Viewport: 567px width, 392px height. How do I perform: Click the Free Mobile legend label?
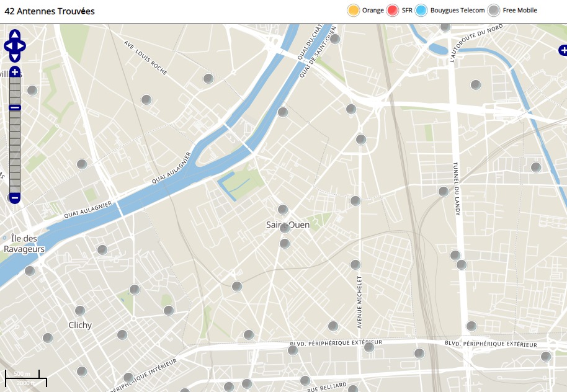(x=519, y=11)
